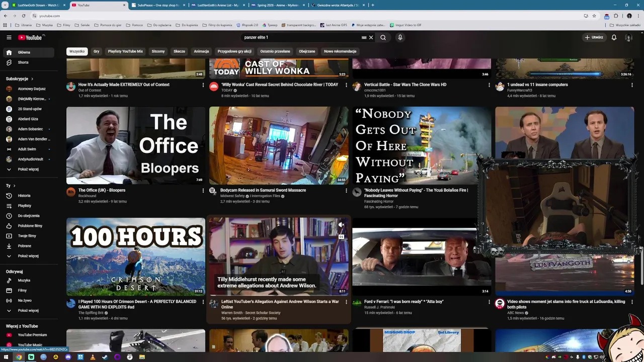The width and height of the screenshot is (644, 362).
Task: Open Nobody Gets Out Without Paying thumbnail
Action: (422, 146)
